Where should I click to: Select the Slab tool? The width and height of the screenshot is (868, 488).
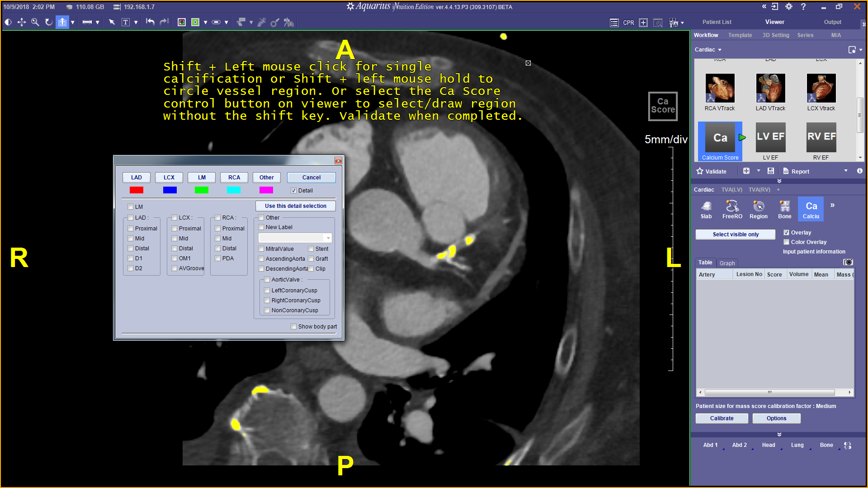(x=706, y=209)
